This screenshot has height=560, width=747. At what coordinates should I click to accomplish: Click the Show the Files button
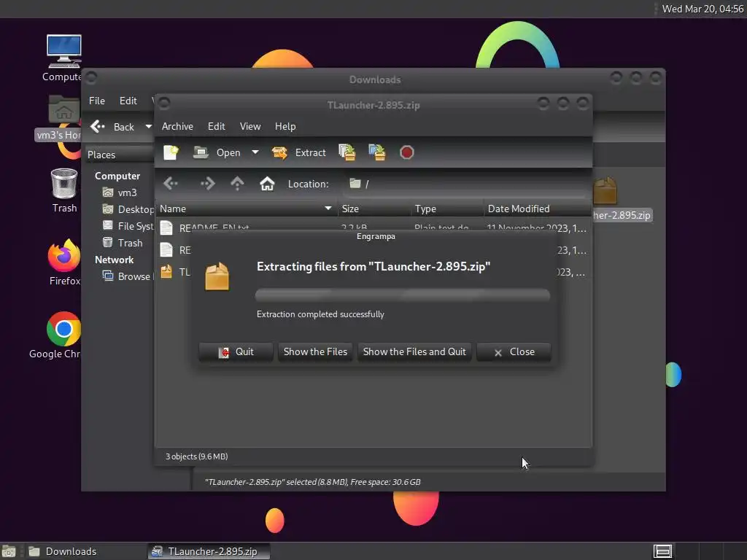coord(315,352)
